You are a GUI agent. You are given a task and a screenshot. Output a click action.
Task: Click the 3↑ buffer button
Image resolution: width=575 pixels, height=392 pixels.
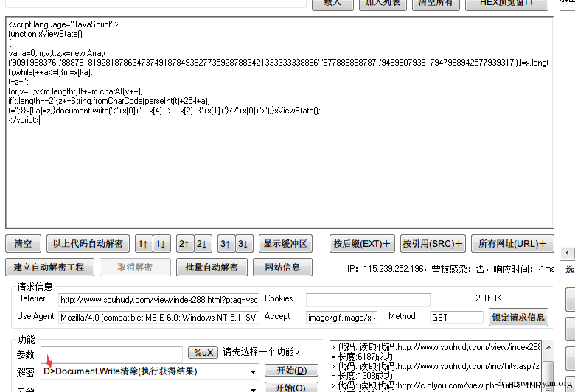click(226, 244)
